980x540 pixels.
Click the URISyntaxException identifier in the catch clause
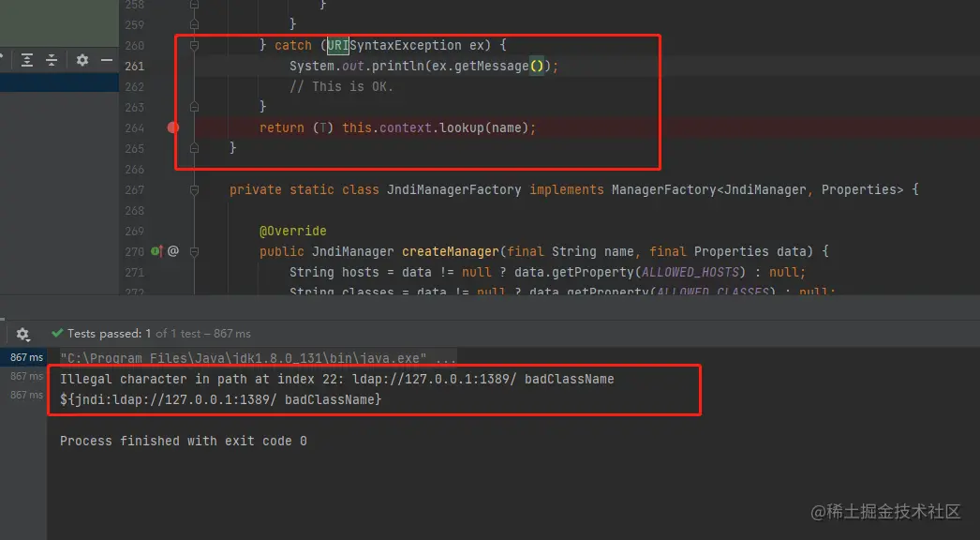pos(393,45)
